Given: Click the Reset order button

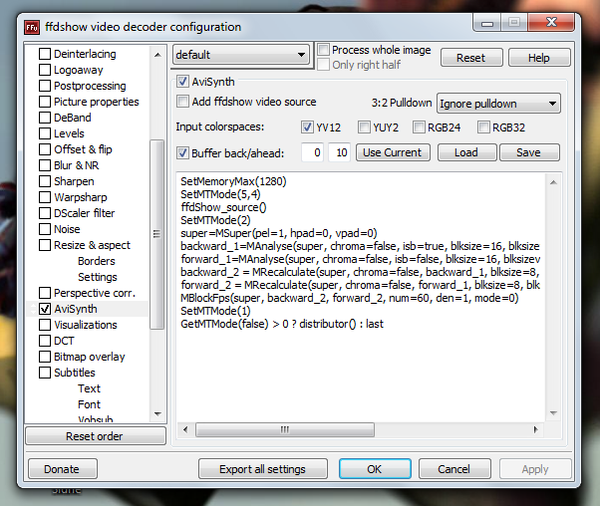Looking at the screenshot, I should (x=95, y=436).
